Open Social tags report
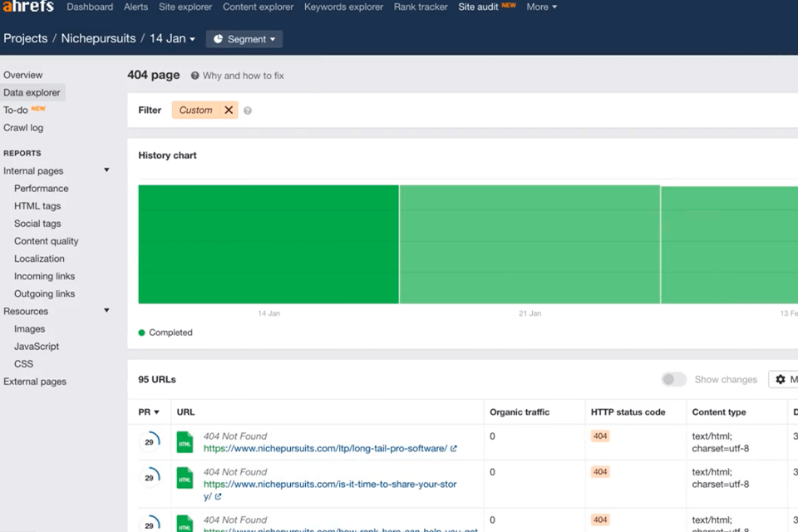798x532 pixels. [x=37, y=224]
